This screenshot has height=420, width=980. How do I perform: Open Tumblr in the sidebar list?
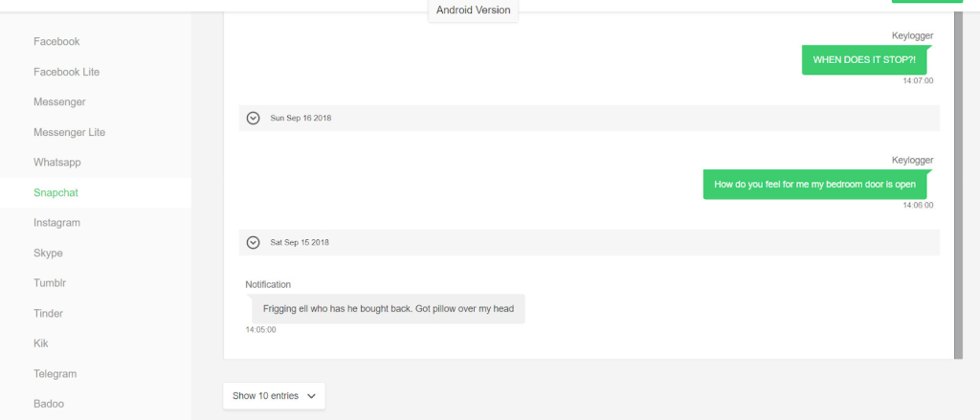(50, 283)
